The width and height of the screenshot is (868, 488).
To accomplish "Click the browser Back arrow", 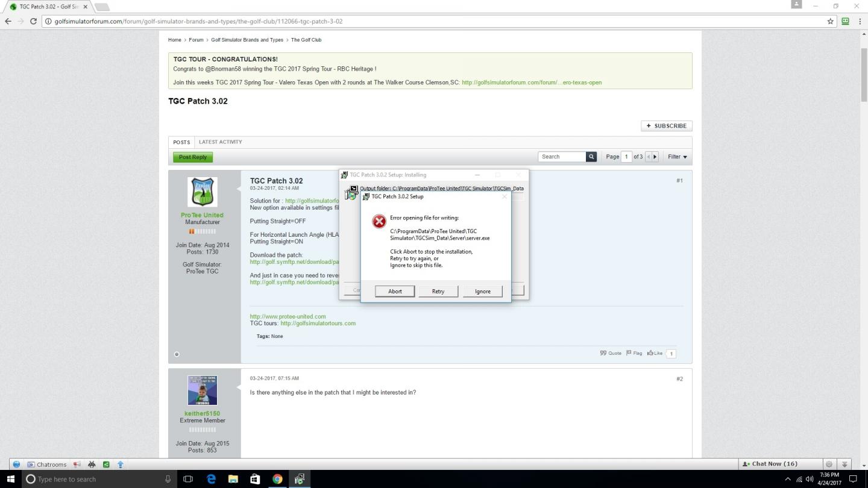I will [8, 21].
